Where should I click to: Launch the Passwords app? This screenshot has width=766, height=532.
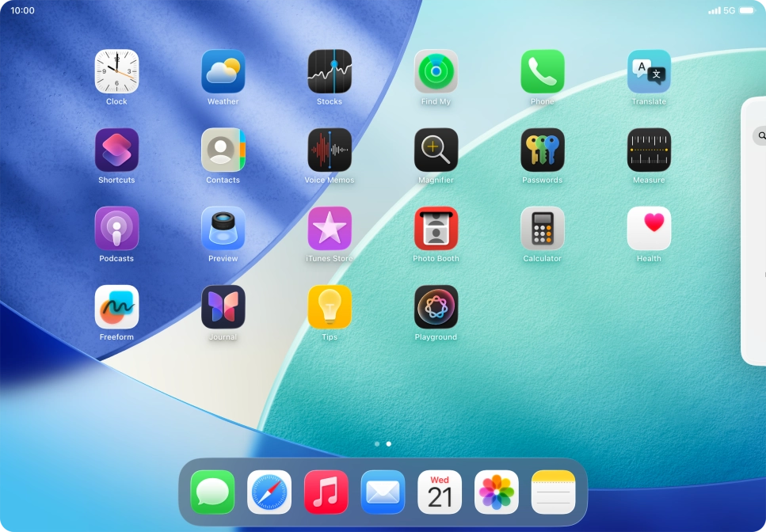click(542, 150)
